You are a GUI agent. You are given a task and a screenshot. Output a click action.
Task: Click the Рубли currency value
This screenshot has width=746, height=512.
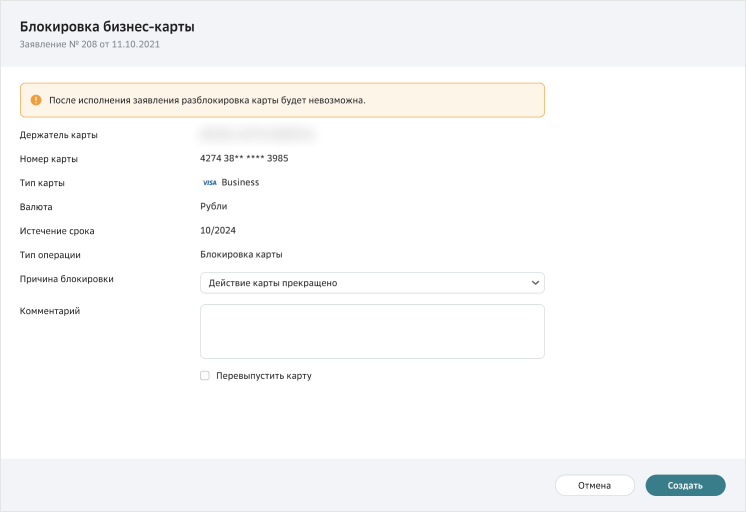tap(214, 206)
